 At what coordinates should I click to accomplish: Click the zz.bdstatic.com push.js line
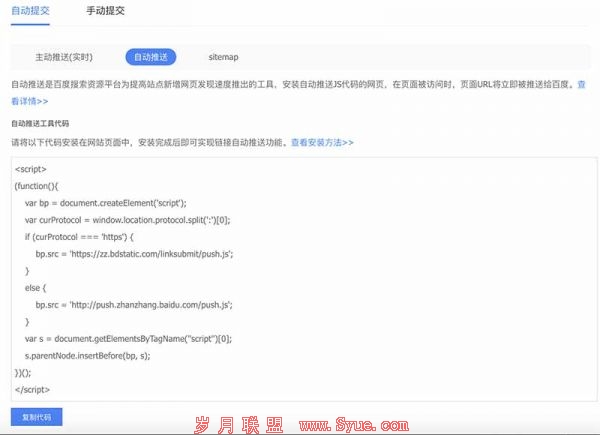[x=134, y=254]
